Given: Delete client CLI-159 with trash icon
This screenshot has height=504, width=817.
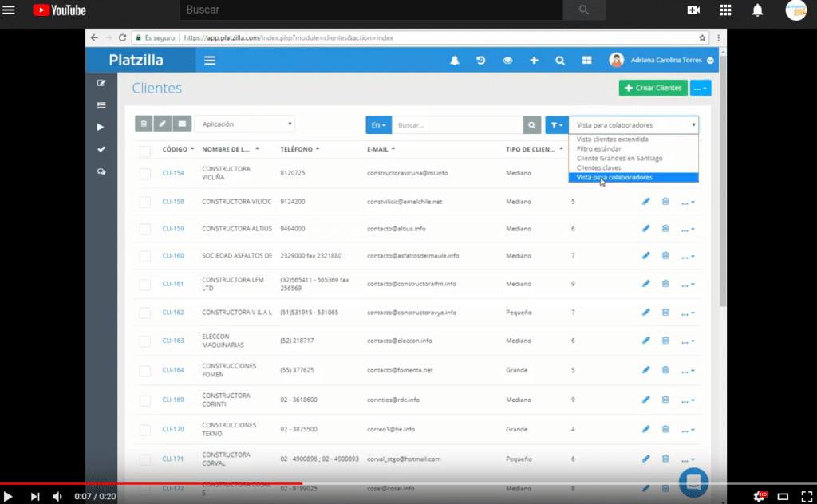Looking at the screenshot, I should (665, 228).
